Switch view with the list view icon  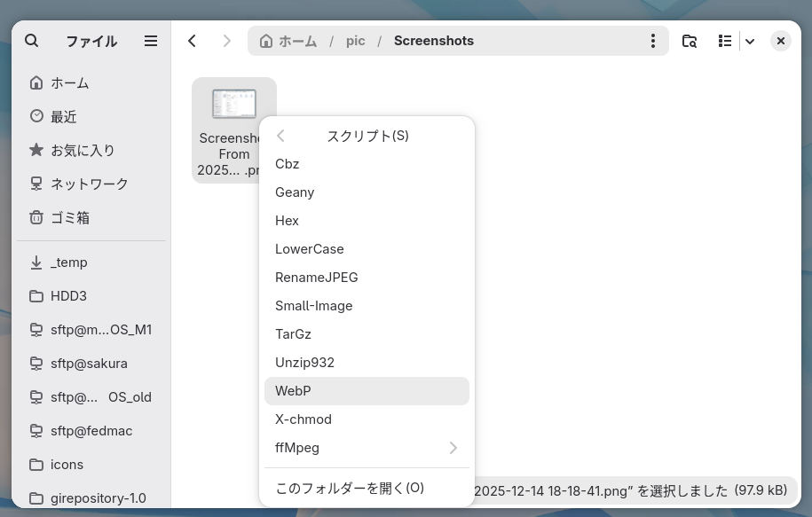(725, 41)
